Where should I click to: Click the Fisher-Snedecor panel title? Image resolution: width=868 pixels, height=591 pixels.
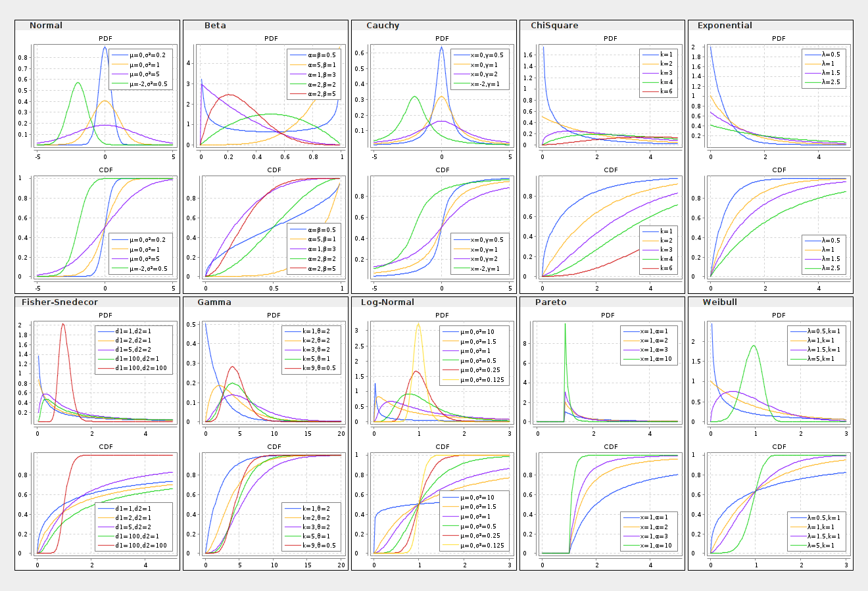[x=60, y=302]
